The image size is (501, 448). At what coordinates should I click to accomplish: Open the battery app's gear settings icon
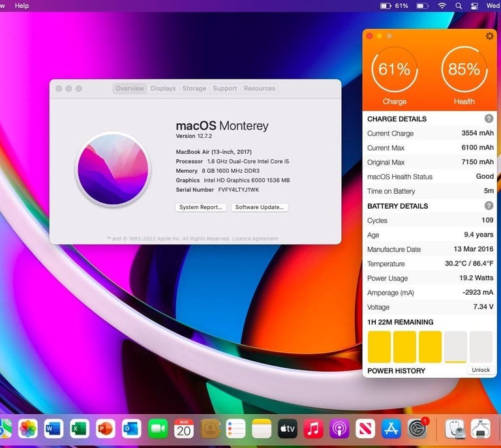[x=489, y=36]
